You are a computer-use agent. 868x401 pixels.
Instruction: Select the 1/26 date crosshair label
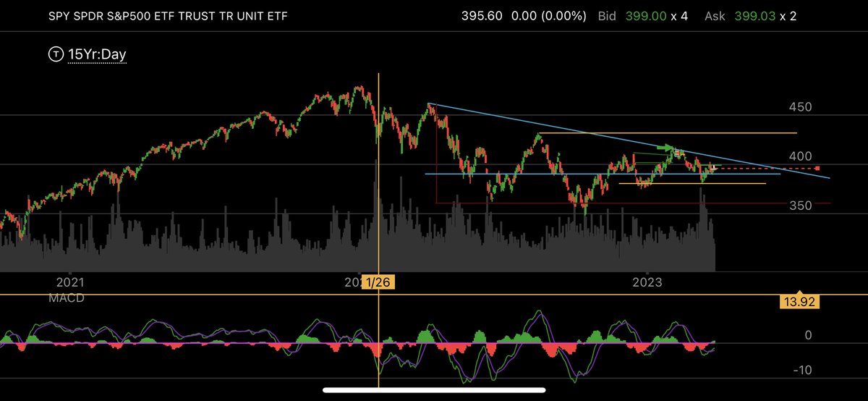[x=378, y=283]
